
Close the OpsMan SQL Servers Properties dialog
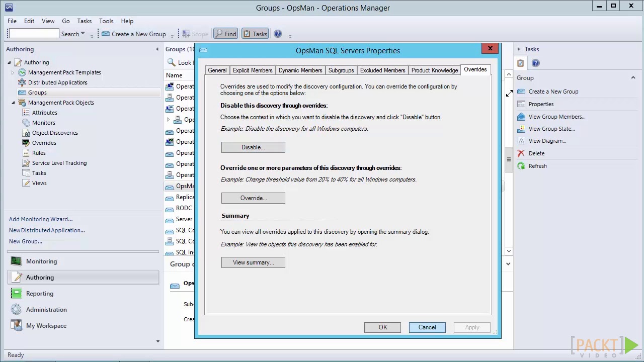coord(490,49)
